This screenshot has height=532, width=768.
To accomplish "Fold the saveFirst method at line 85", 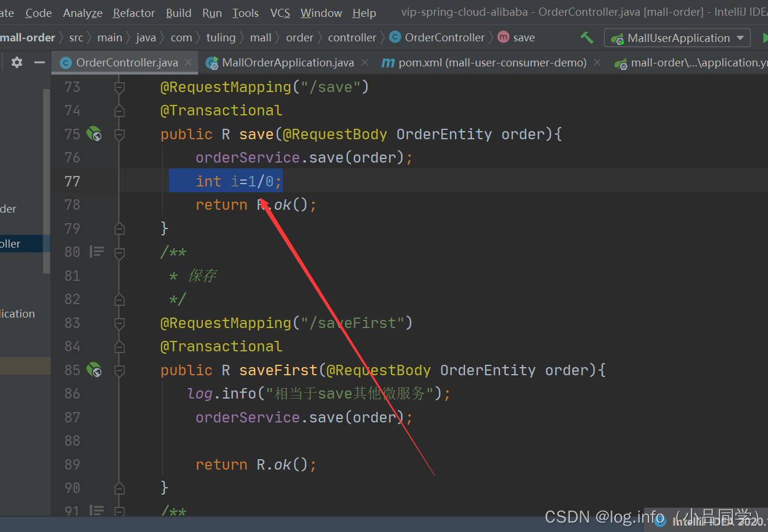I will click(x=119, y=371).
